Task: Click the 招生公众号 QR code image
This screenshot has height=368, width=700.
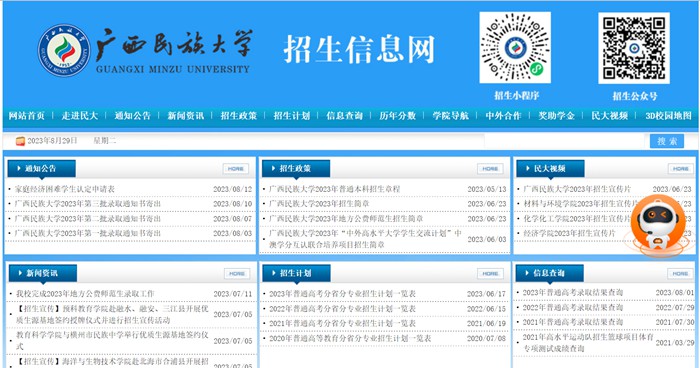Action: 634,48
